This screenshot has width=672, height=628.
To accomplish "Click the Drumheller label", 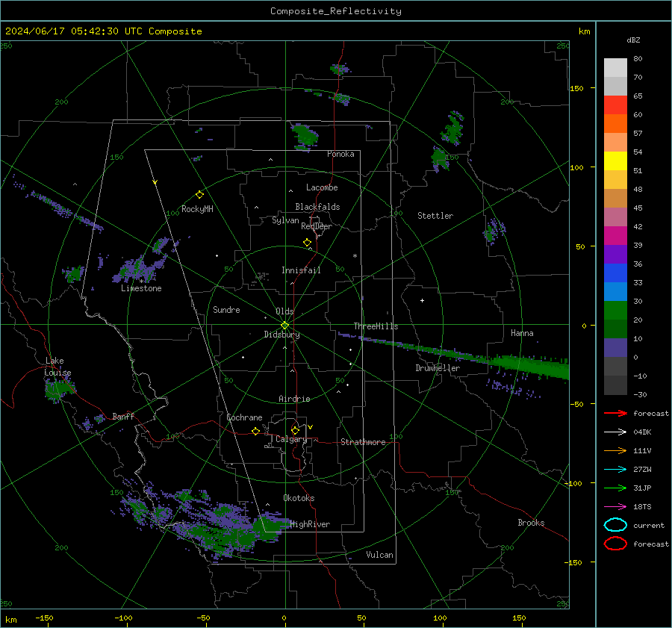I will [438, 368].
